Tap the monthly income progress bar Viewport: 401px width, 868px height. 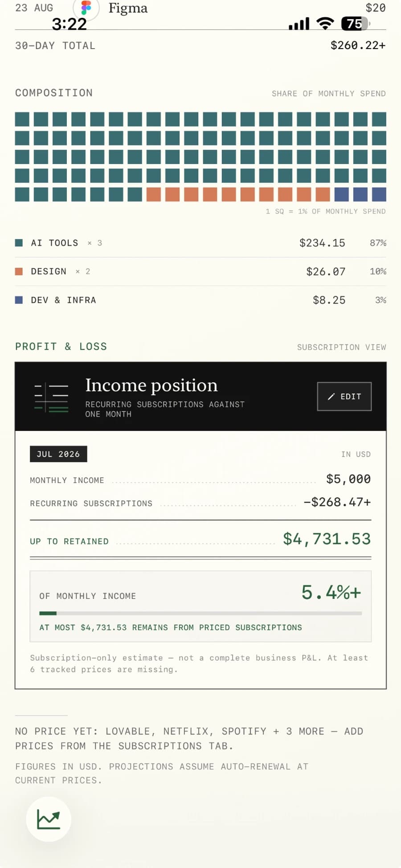click(x=200, y=613)
